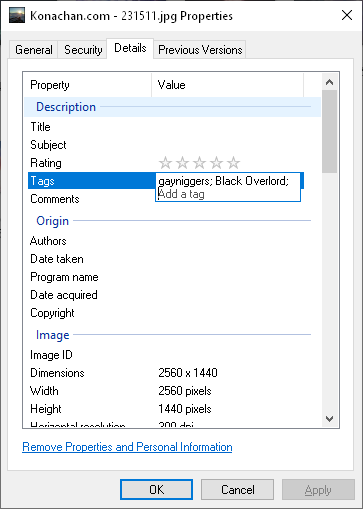Click the file thumbnail icon in title bar

click(x=17, y=16)
